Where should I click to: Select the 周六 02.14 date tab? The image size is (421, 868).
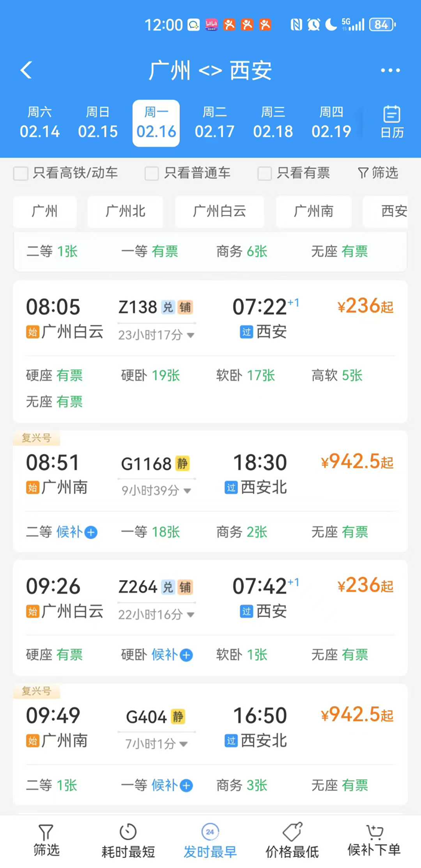click(39, 123)
